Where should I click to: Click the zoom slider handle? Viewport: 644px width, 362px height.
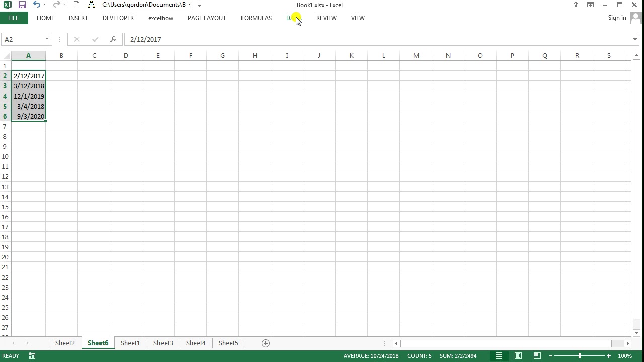click(x=580, y=356)
